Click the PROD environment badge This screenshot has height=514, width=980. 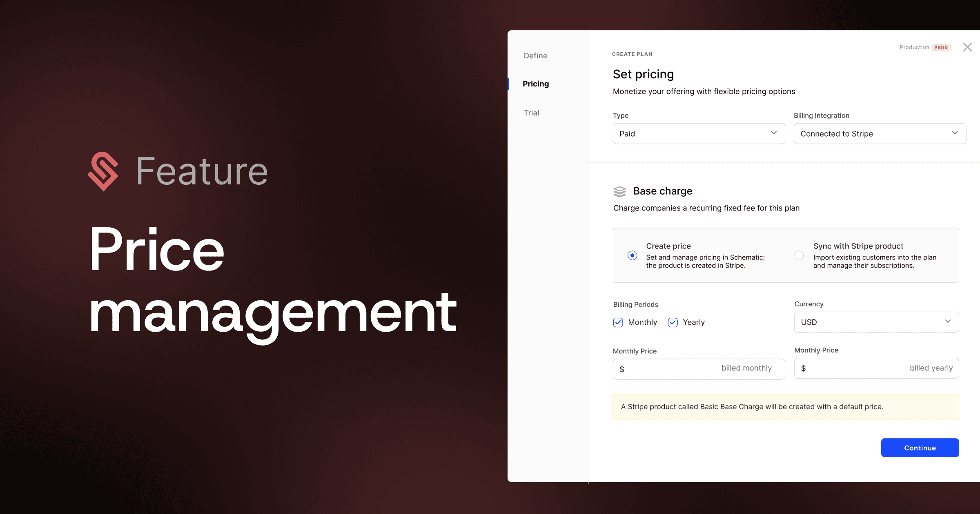(941, 47)
